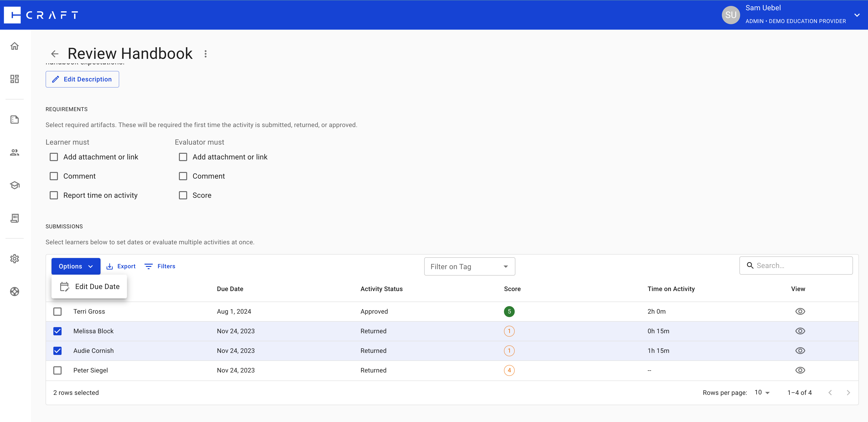Select the document/templates icon in the sidebar
The image size is (868, 422).
(x=15, y=119)
